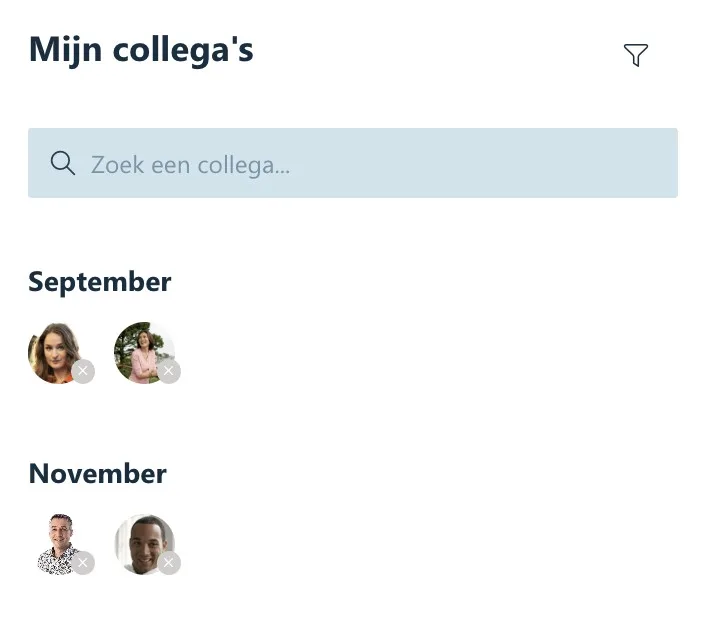Remove the patterned-shirt man with X badge
The height and width of the screenshot is (623, 704).
84,563
